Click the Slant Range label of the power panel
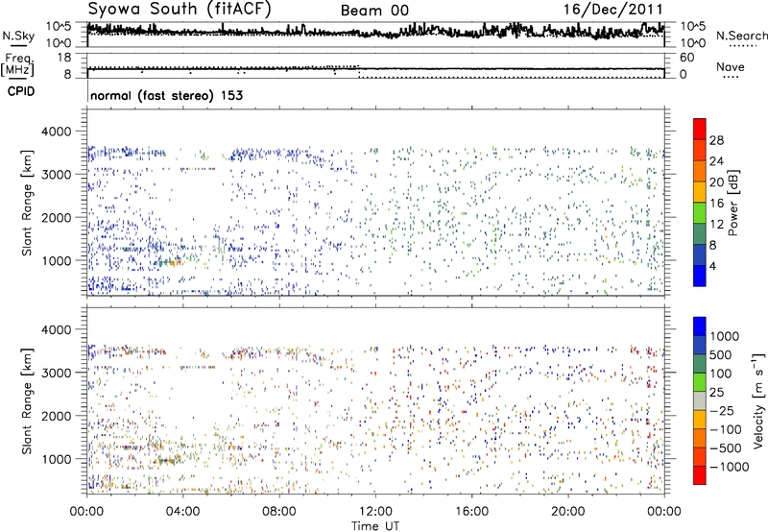 point(27,203)
